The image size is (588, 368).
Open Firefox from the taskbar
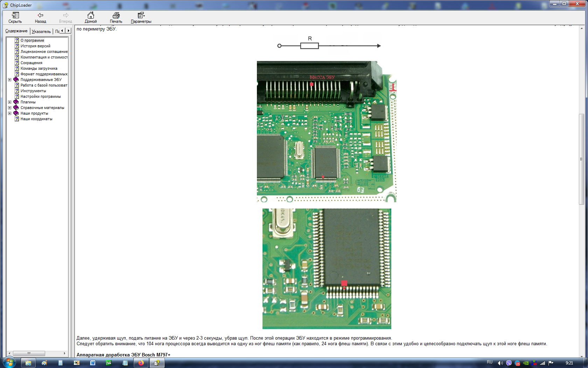point(141,363)
